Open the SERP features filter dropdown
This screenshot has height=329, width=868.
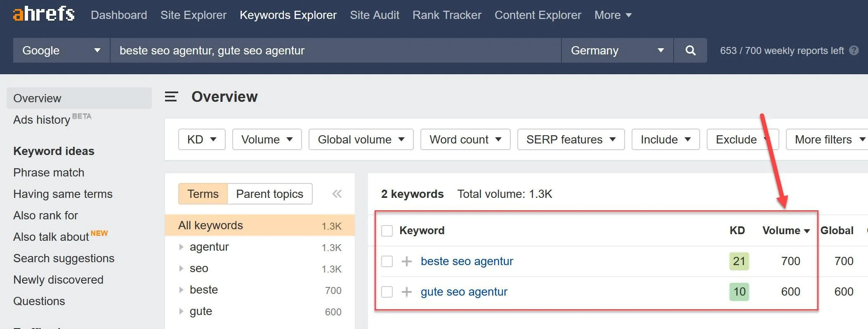[x=571, y=139]
